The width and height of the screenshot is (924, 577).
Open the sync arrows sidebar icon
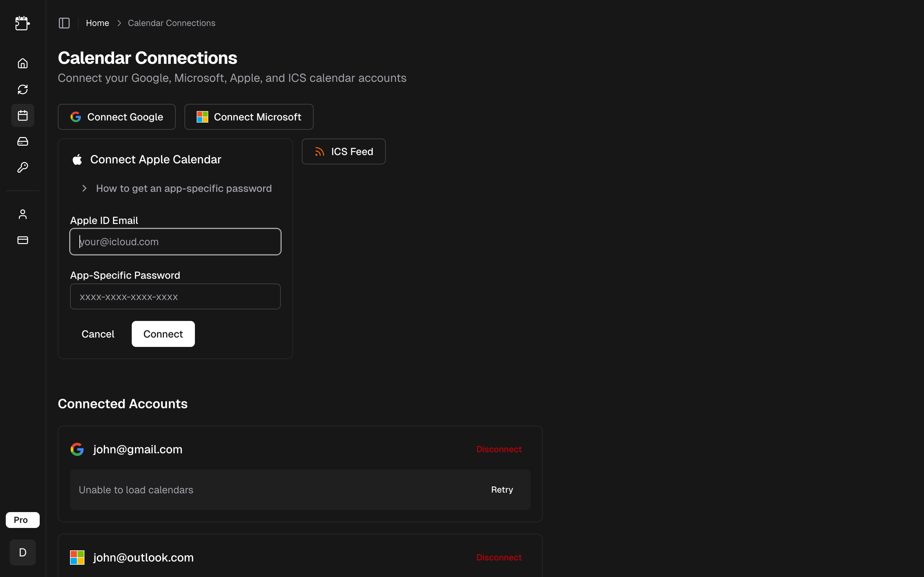[x=22, y=89]
